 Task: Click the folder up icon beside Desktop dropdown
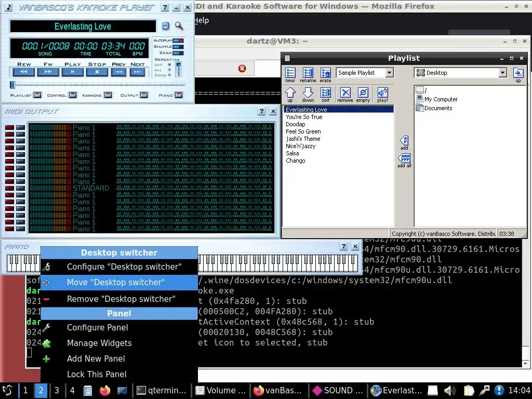pos(518,75)
